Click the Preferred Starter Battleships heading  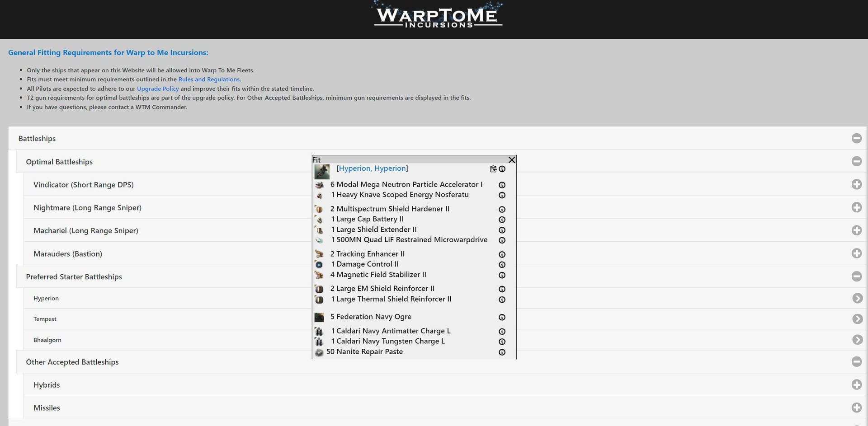(74, 277)
